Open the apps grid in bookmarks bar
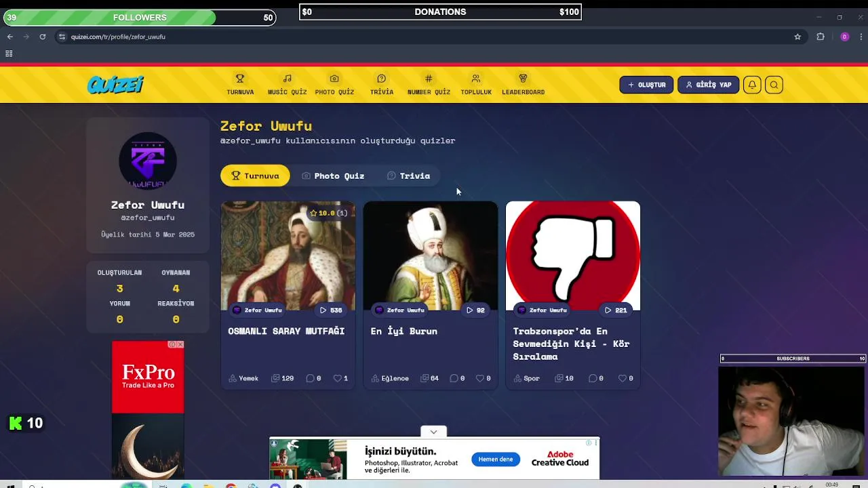Image resolution: width=868 pixels, height=488 pixels. 9,54
